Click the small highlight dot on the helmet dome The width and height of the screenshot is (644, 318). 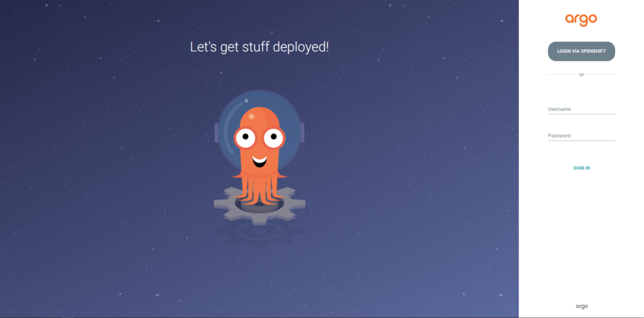point(247,100)
